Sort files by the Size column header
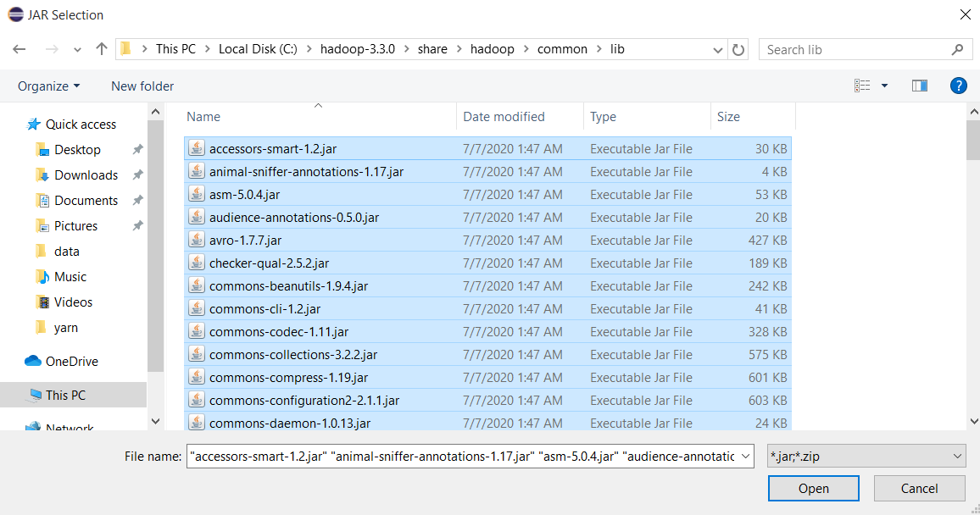Screen dimensions: 980x515 coord(728,117)
